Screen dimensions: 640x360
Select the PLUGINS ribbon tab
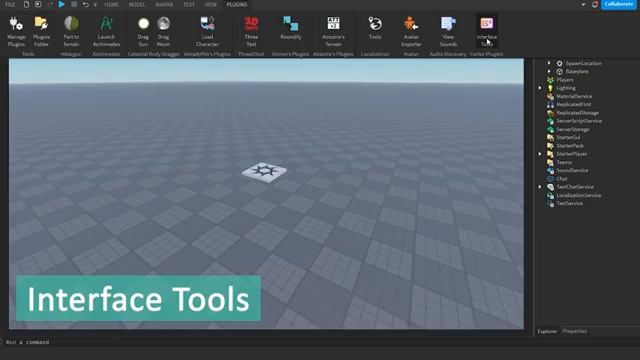(237, 4)
